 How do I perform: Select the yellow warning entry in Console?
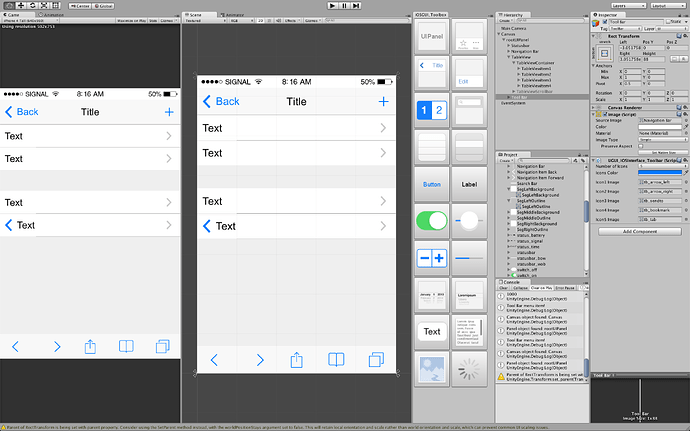(541, 376)
